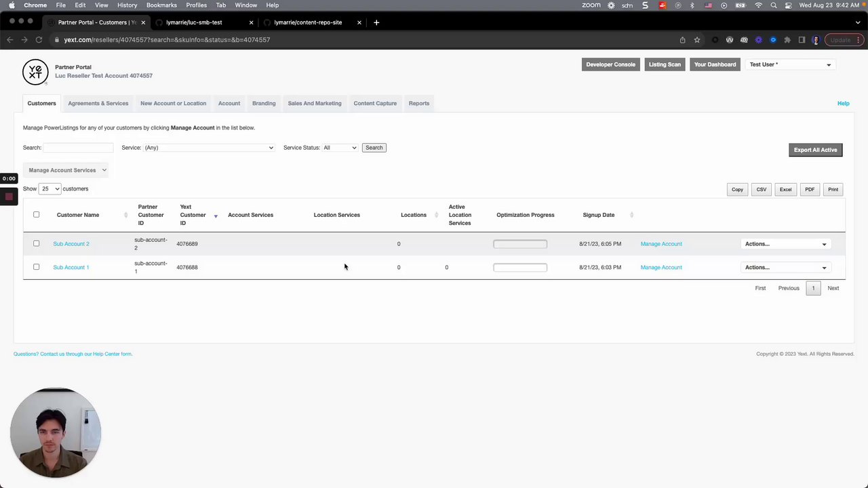The height and width of the screenshot is (488, 868).
Task: Toggle the Chrome side panel icon
Action: tap(802, 40)
